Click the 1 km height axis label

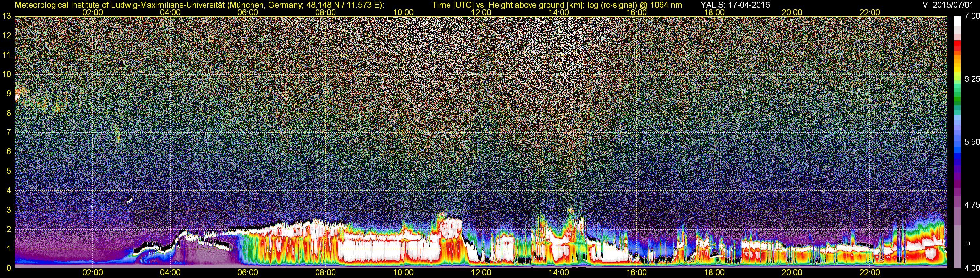(9, 249)
